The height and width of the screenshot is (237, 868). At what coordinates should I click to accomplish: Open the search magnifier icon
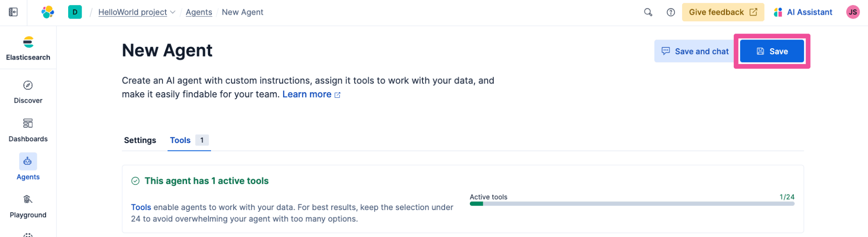pyautogui.click(x=648, y=12)
